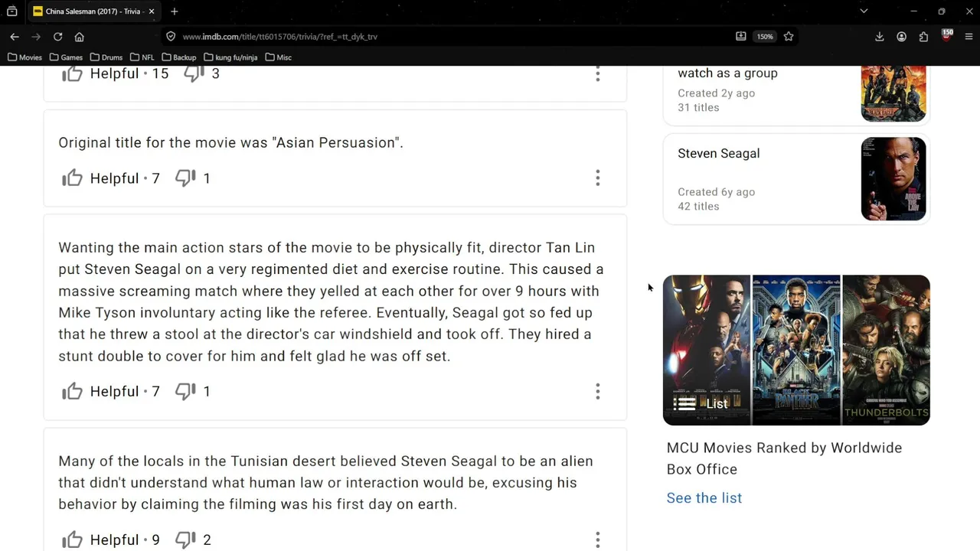The image size is (980, 551).
Task: Click the "Created 2y ago" text
Action: (x=716, y=93)
